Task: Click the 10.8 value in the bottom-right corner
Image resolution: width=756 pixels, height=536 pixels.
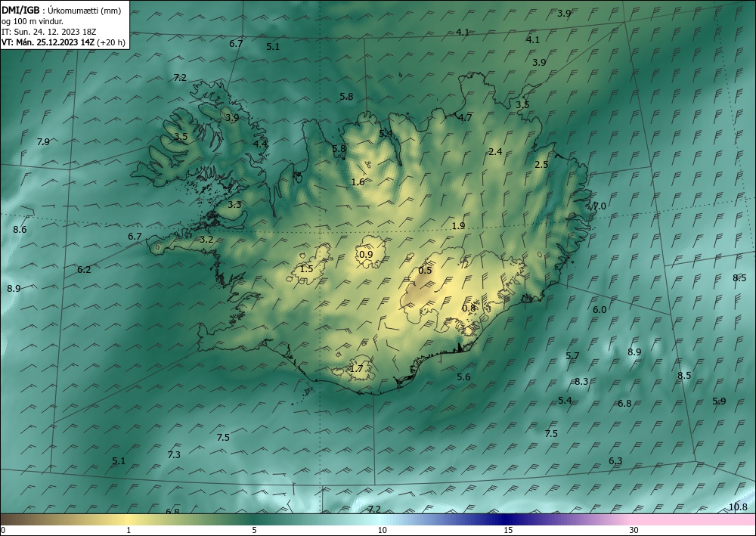Action: pyautogui.click(x=738, y=507)
